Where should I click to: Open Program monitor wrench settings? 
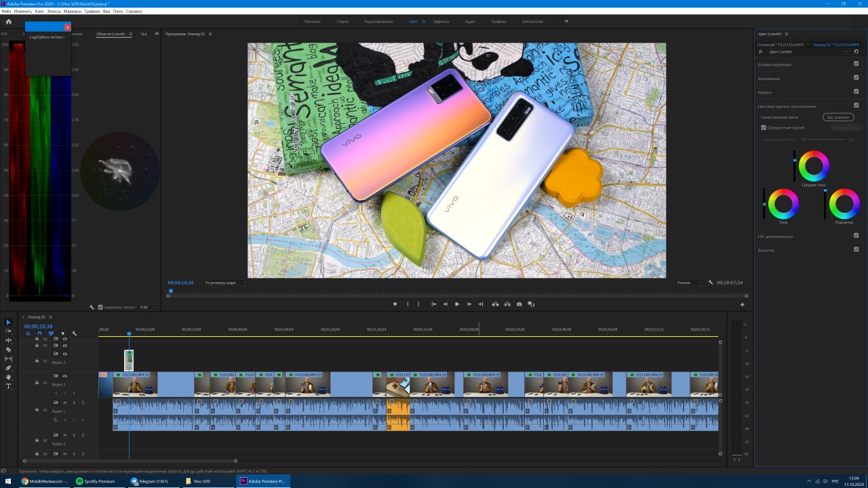711,283
